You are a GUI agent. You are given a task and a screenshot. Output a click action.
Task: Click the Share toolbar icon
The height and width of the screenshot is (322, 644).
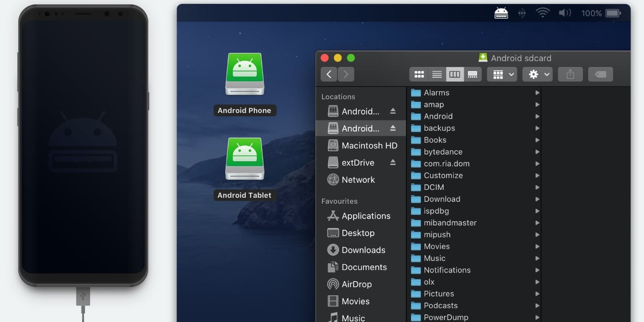pos(571,74)
